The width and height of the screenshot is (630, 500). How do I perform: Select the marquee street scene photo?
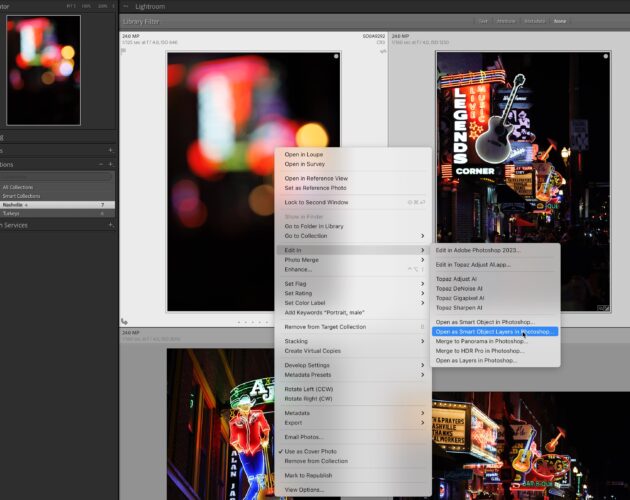click(531, 445)
